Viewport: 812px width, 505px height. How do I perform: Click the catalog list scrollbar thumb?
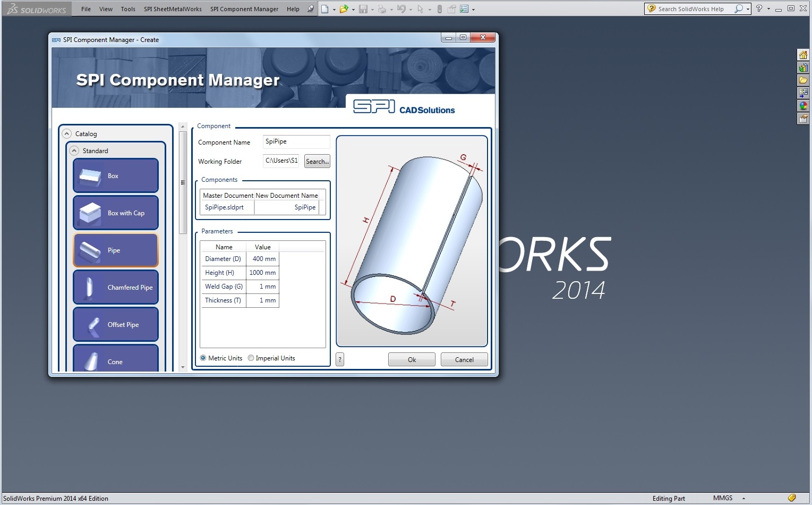point(183,182)
